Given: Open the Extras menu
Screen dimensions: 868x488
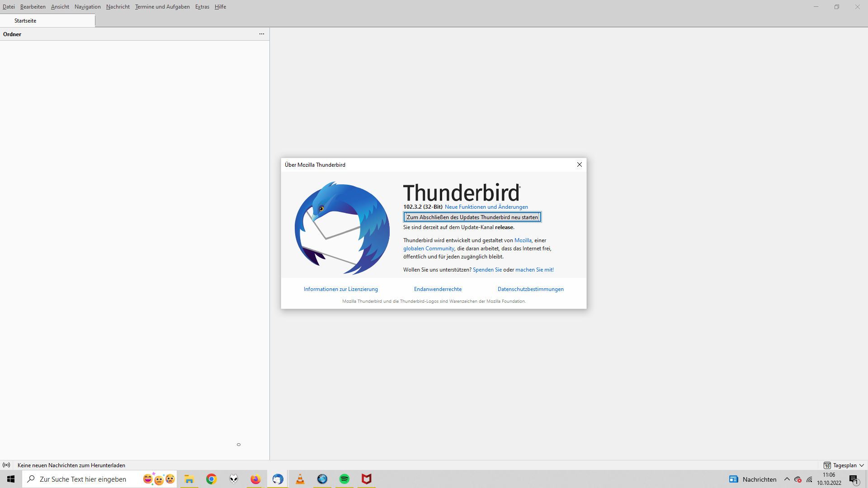Looking at the screenshot, I should pos(202,7).
